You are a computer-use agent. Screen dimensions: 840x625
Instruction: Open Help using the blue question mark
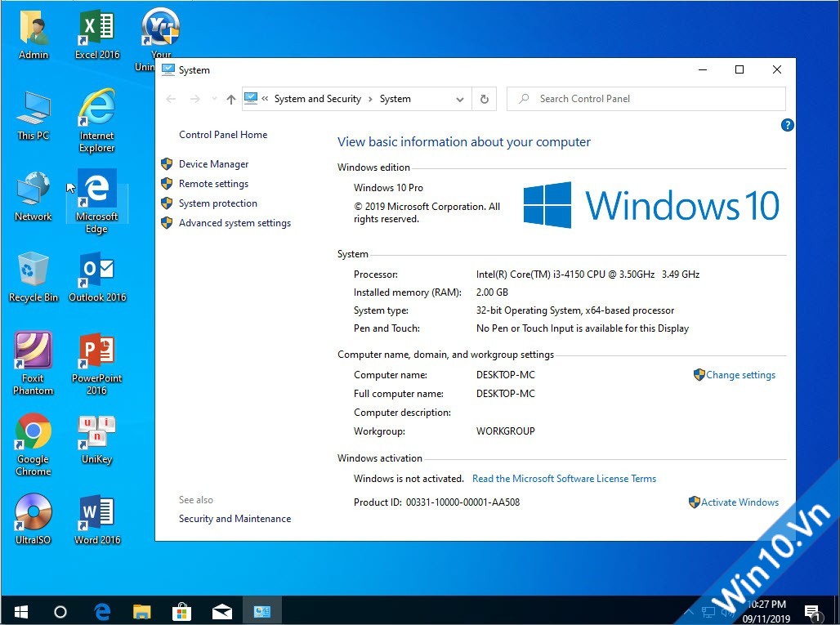click(x=787, y=125)
